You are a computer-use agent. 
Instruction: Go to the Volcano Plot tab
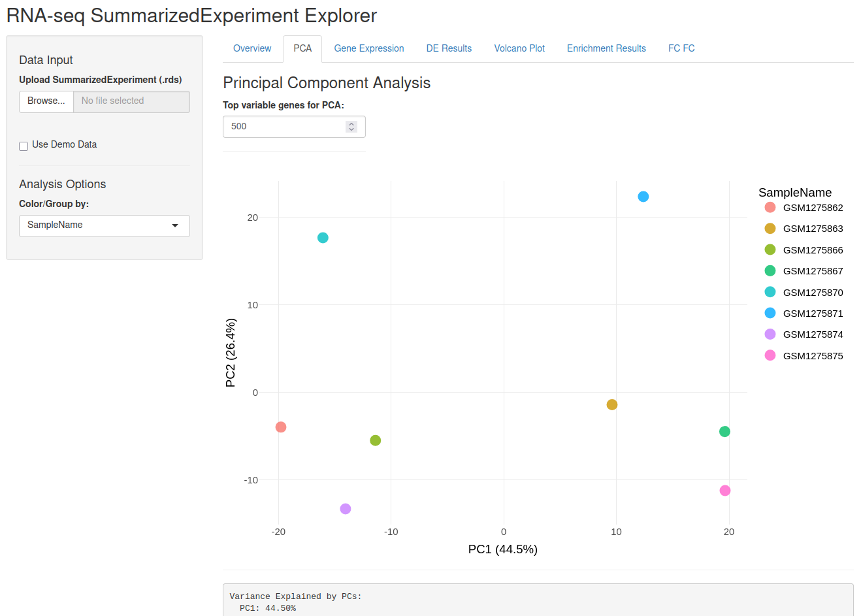(x=519, y=48)
